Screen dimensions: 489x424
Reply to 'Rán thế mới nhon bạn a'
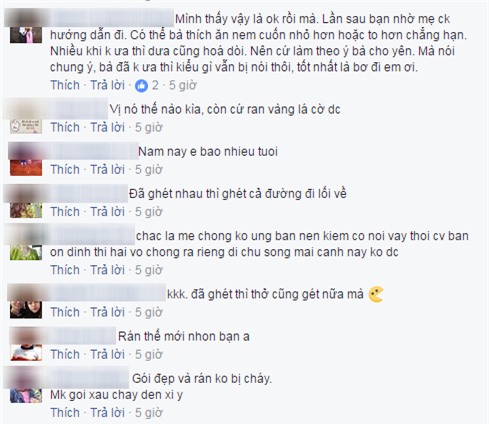pos(108,354)
